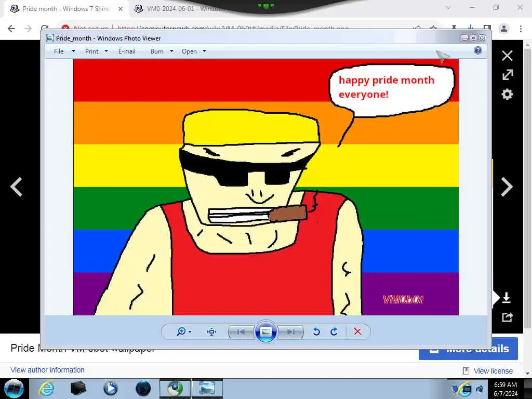Image resolution: width=532 pixels, height=399 pixels.
Task: Start the slide show with the round center button
Action: 265,331
